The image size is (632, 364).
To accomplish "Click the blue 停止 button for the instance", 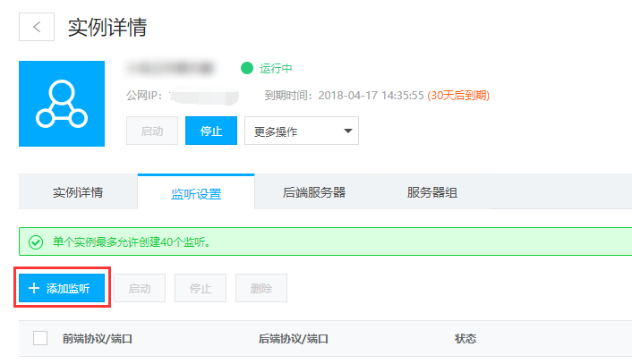I will pyautogui.click(x=211, y=131).
